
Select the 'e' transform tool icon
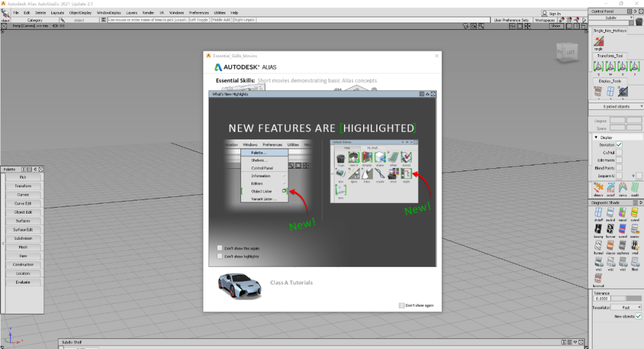tap(623, 66)
